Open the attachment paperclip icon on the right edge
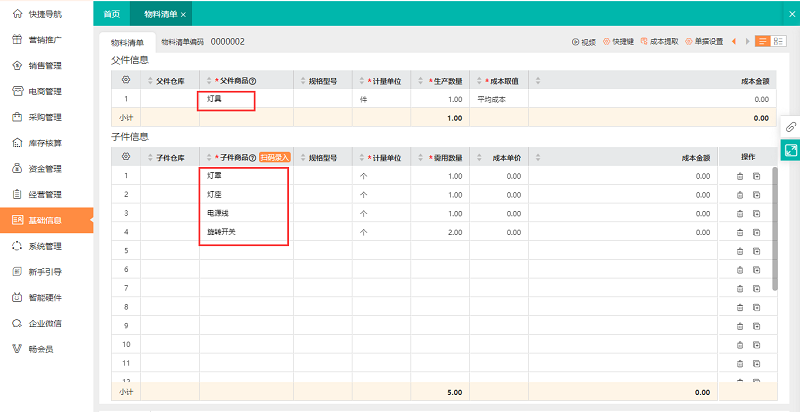 790,127
